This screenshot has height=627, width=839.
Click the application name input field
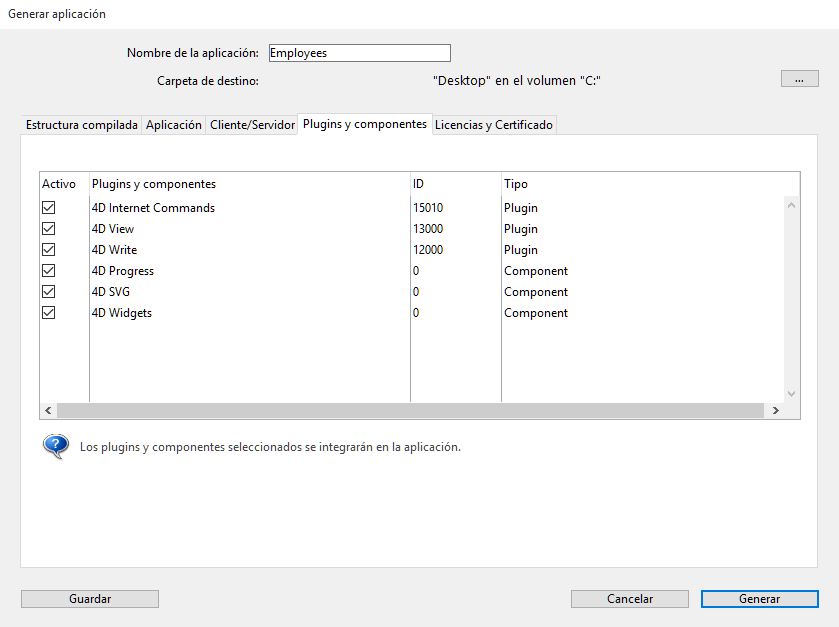click(x=359, y=53)
